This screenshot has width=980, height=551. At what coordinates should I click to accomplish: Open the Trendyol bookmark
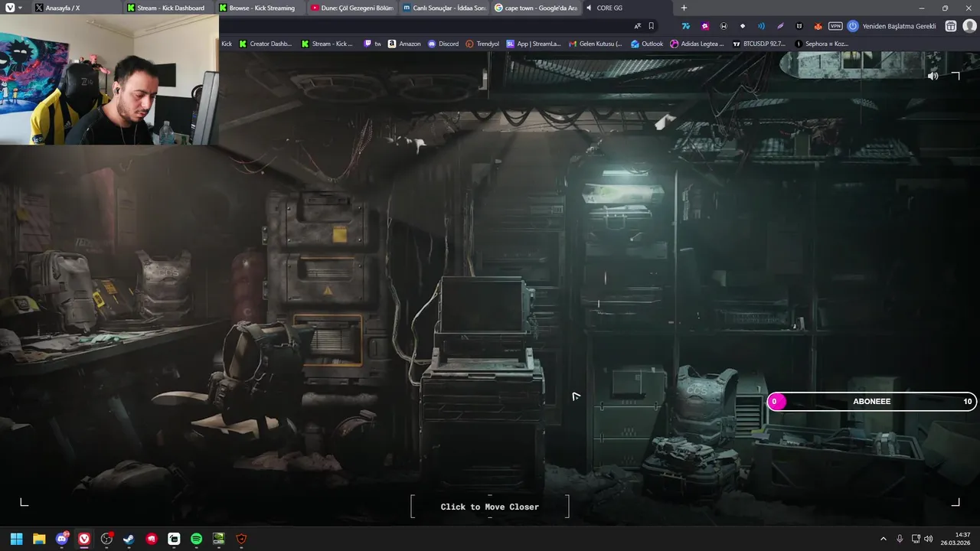482,44
